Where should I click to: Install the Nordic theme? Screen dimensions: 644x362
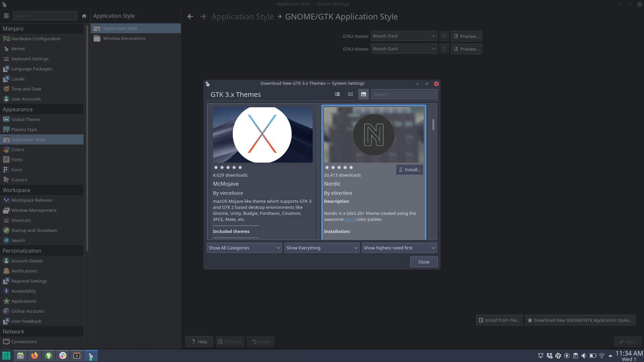click(409, 170)
